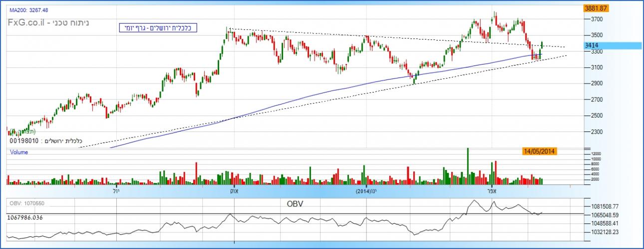
Task: Click the large OBV panel title
Action: click(x=295, y=204)
